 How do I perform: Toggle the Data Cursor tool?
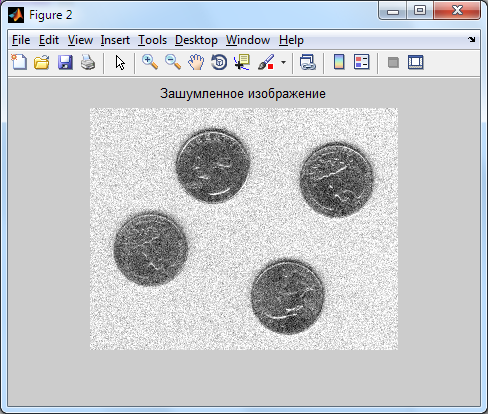coord(242,62)
